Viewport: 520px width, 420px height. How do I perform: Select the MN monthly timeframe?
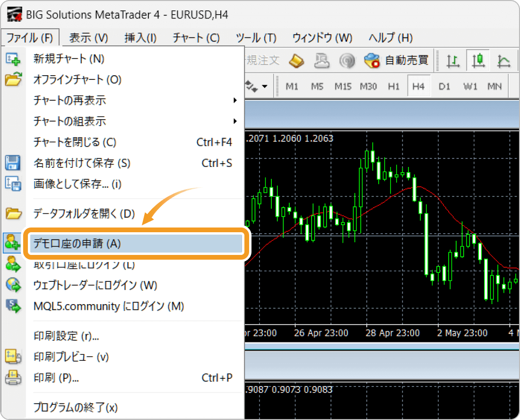tap(494, 87)
